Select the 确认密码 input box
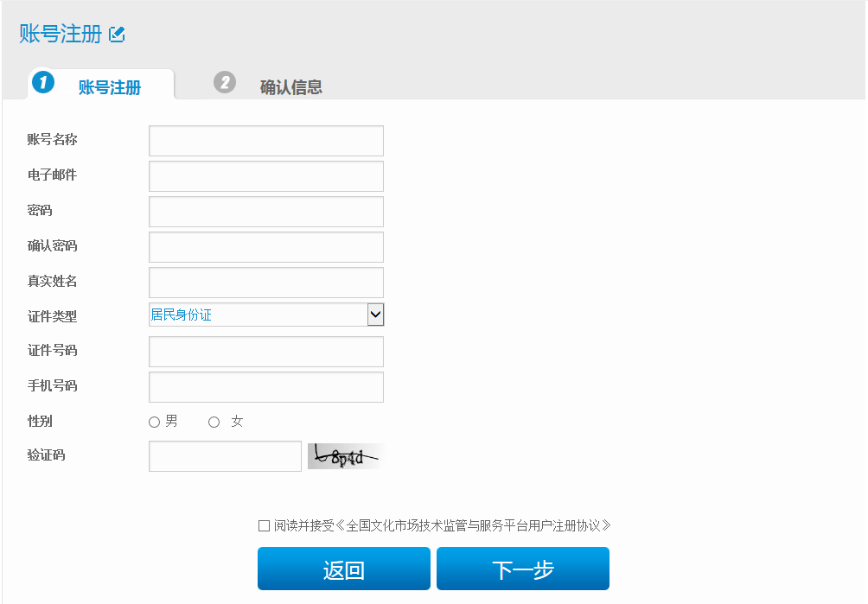Image resolution: width=868 pixels, height=604 pixels. click(x=266, y=247)
